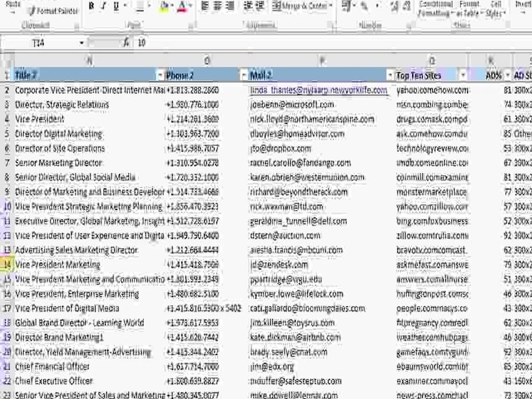Apply Comma Style

[x=377, y=6]
